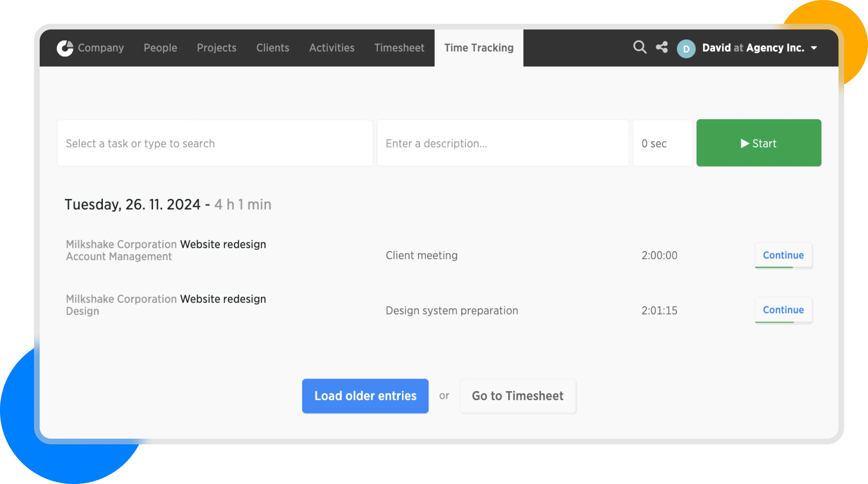
Task: Switch to Activities in navigation
Action: click(x=332, y=48)
